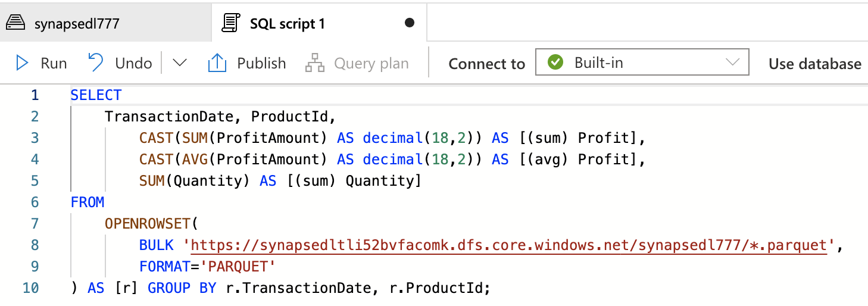Switch to the synapsedl777 tab
868x306 pixels.
[x=77, y=23]
